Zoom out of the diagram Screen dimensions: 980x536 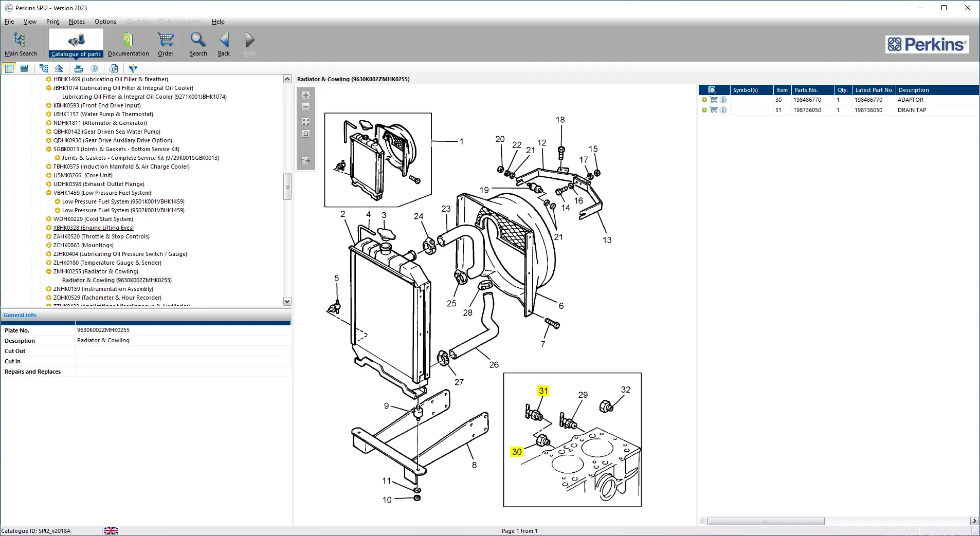point(306,107)
